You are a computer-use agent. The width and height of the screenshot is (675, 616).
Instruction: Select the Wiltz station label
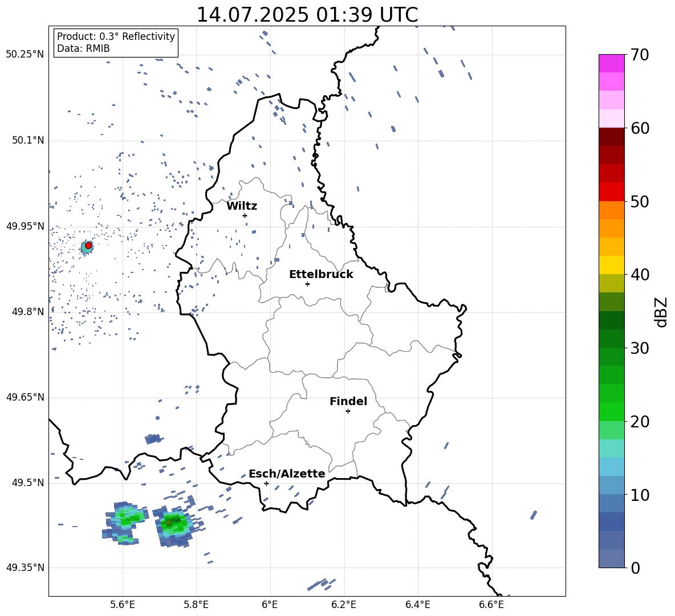(242, 206)
